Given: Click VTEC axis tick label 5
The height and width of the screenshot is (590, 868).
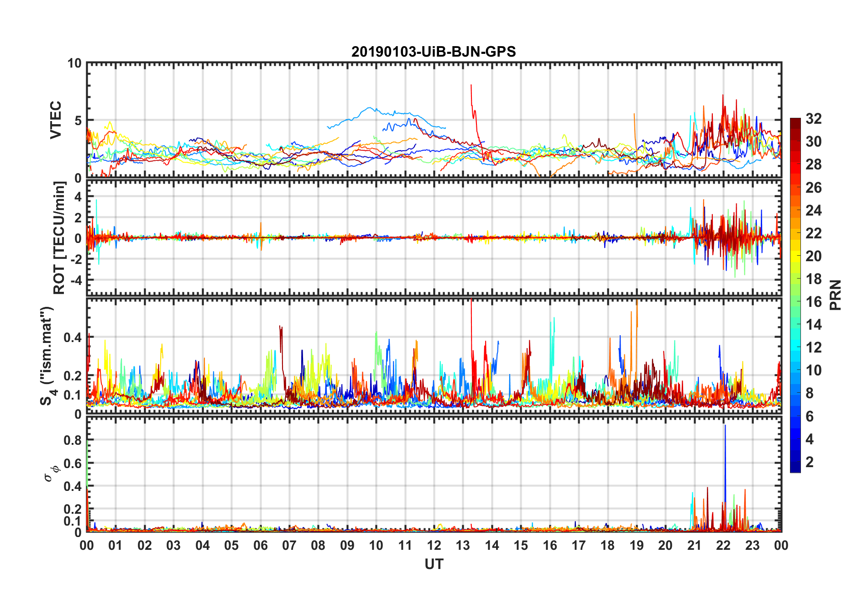Looking at the screenshot, I should (78, 121).
